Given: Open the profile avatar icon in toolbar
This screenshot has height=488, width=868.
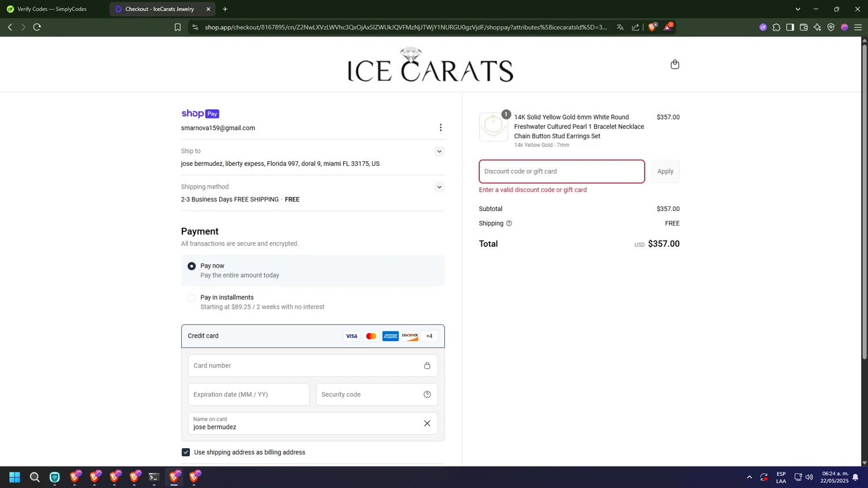Looking at the screenshot, I should [845, 27].
